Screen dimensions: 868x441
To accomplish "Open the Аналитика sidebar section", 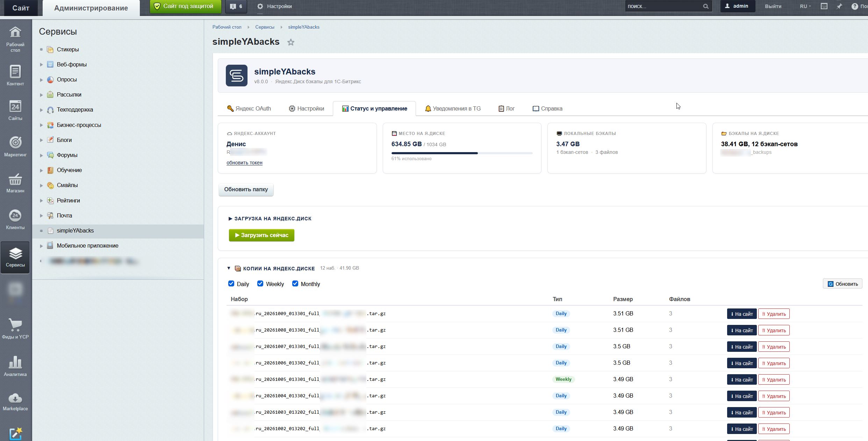I will 15,366.
